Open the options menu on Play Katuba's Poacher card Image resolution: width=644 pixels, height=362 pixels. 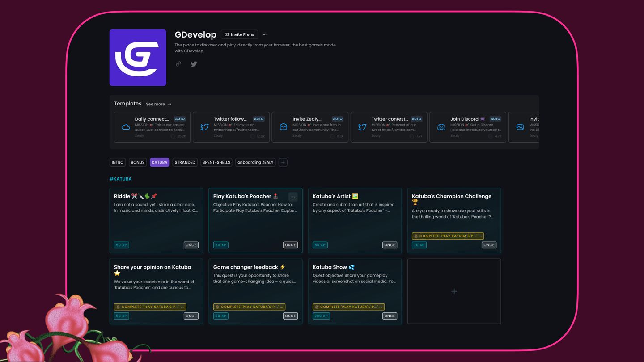[293, 197]
